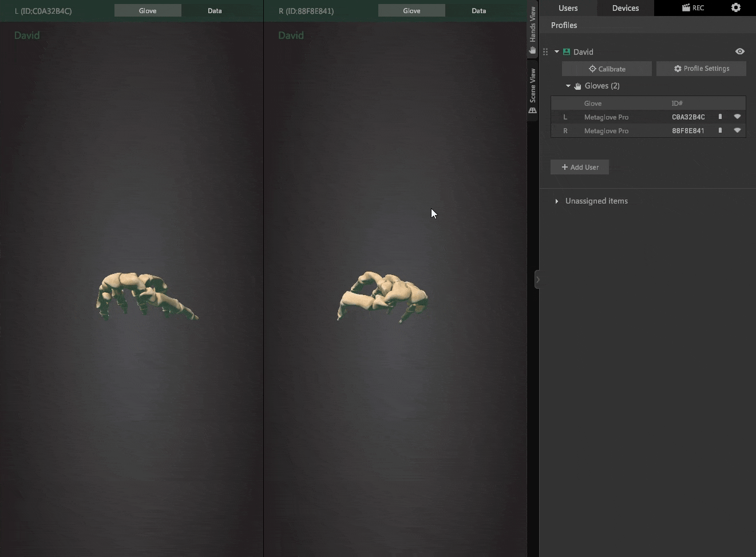This screenshot has width=756, height=557.
Task: Click the drag handle beside David's profile
Action: [x=545, y=51]
